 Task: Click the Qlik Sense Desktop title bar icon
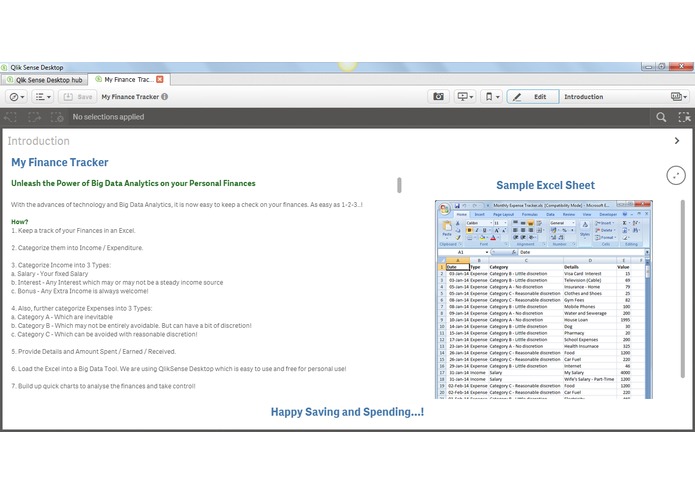coord(4,67)
